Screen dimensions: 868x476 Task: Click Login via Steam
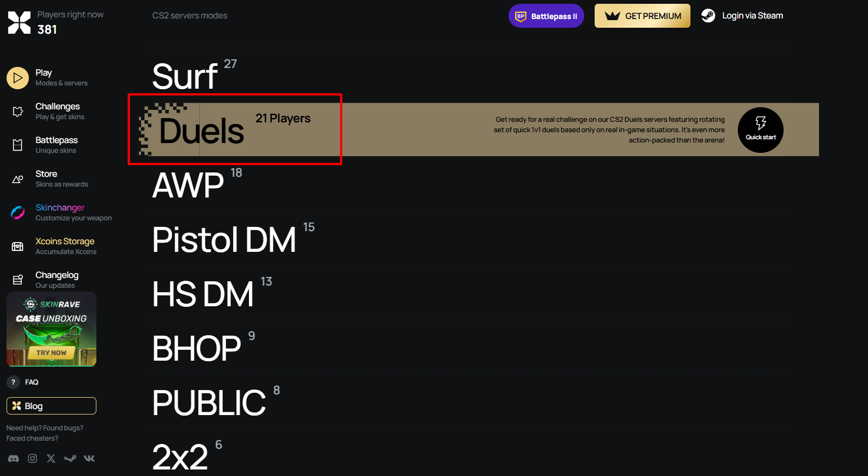tap(742, 16)
